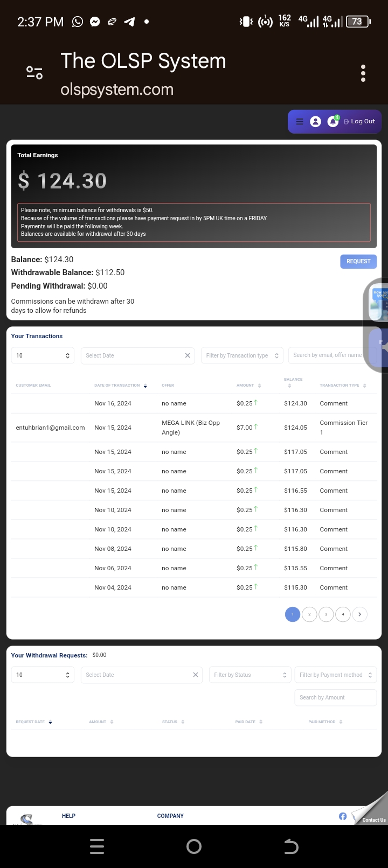Click the Search by Amount field
The width and height of the screenshot is (388, 868).
(x=335, y=697)
